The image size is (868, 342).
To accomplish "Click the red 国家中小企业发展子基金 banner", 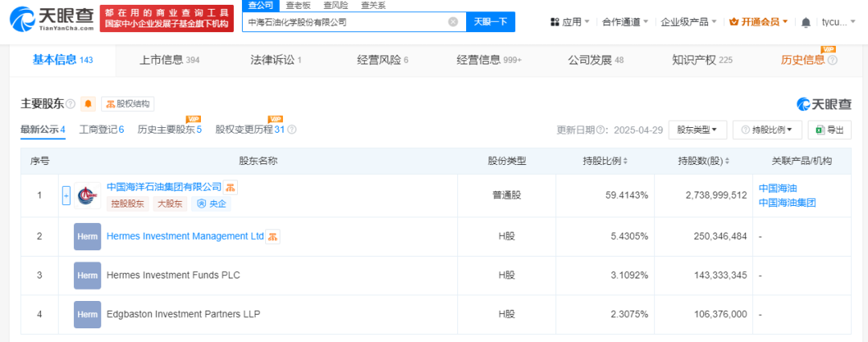I will (166, 19).
